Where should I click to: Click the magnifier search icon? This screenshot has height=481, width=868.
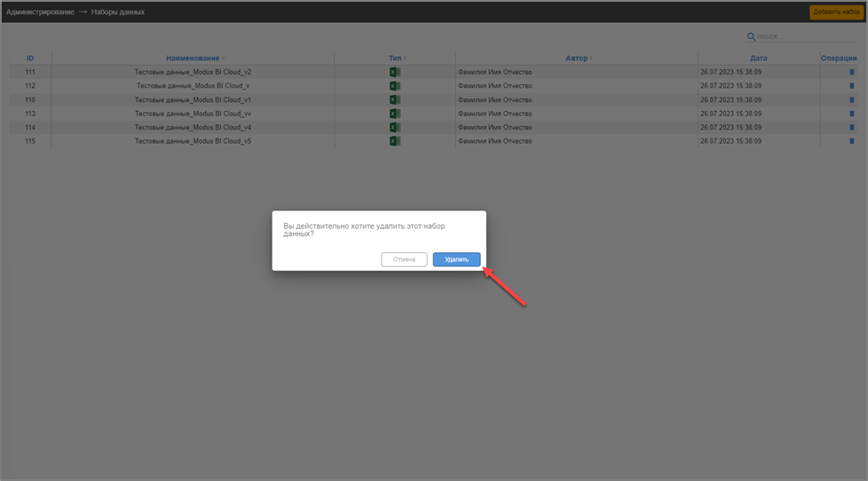[x=751, y=37]
